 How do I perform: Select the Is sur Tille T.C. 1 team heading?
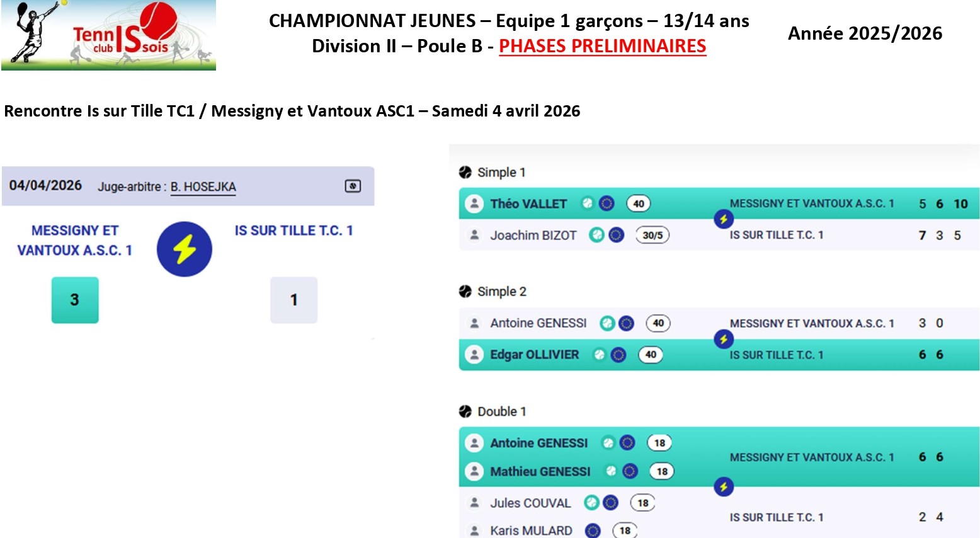pos(293,231)
